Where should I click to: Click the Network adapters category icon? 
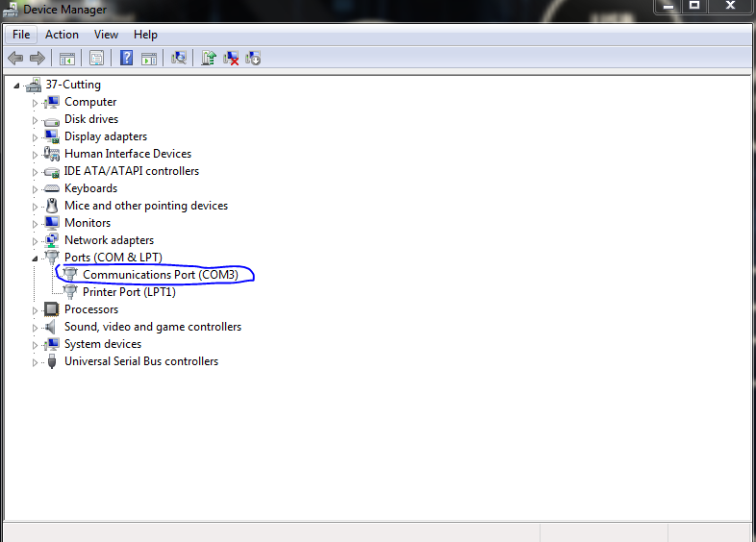point(51,240)
